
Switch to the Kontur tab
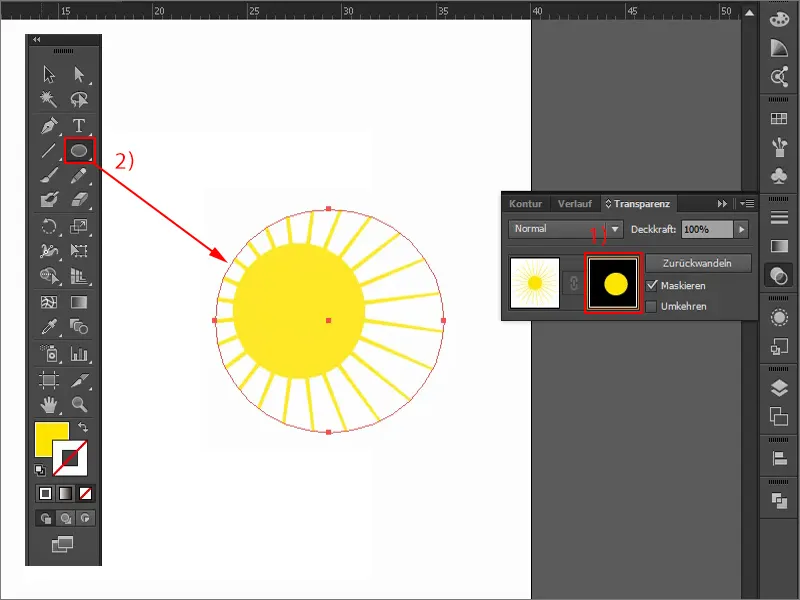[x=525, y=204]
